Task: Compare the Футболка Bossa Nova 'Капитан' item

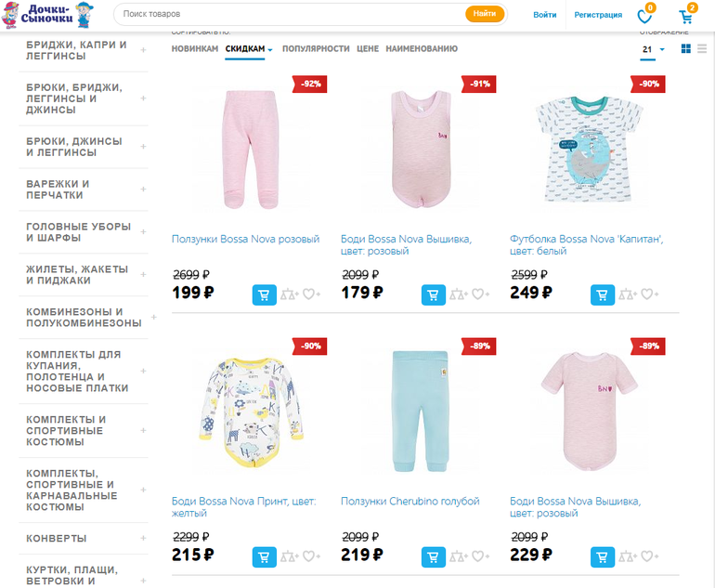Action: coord(628,294)
